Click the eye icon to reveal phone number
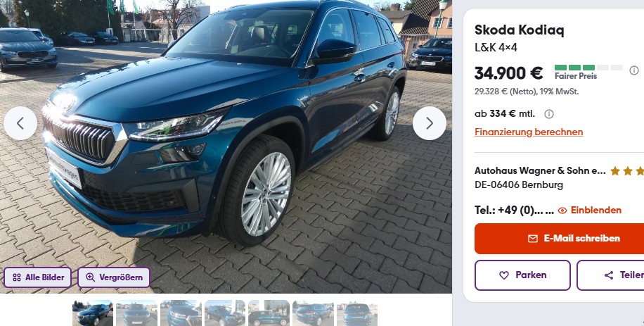This screenshot has width=644, height=326. pyautogui.click(x=562, y=211)
